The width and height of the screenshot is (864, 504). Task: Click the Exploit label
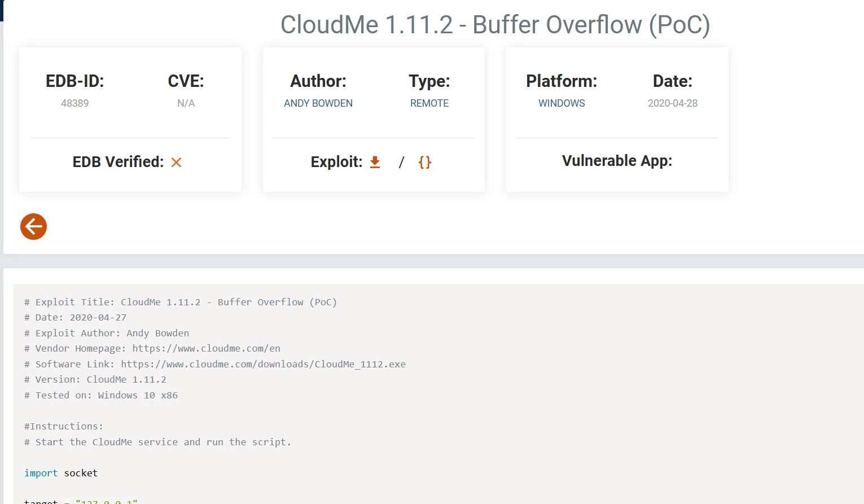pos(337,162)
